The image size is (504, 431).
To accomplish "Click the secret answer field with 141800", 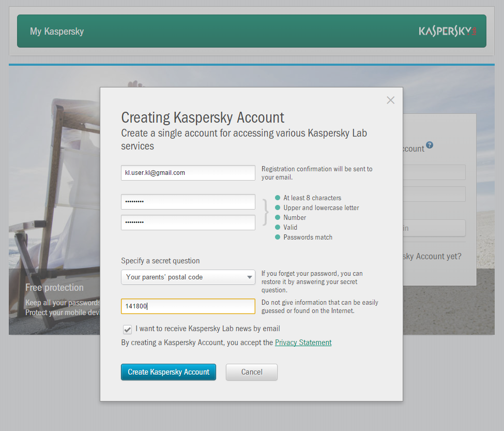I will 188,306.
